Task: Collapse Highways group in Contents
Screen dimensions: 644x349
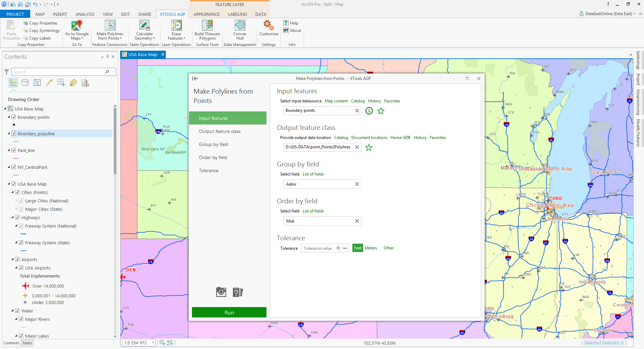Action: 13,217
